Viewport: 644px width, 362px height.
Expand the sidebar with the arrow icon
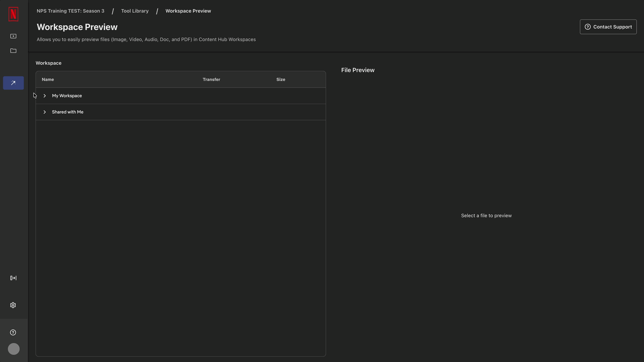tap(13, 278)
